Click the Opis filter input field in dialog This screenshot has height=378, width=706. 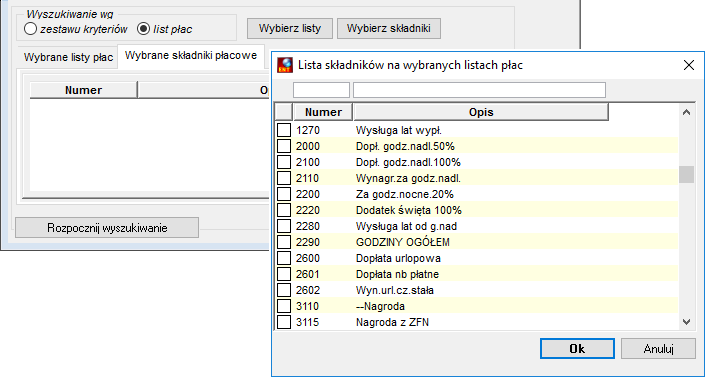[480, 90]
